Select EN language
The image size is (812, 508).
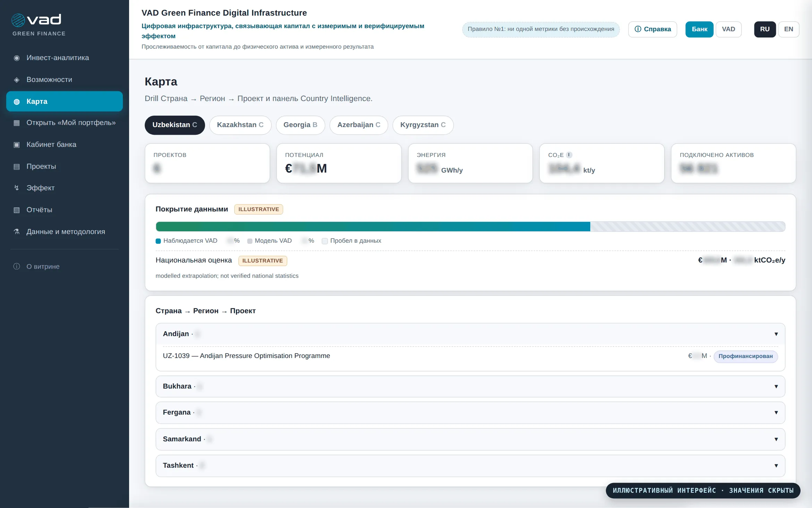(788, 29)
